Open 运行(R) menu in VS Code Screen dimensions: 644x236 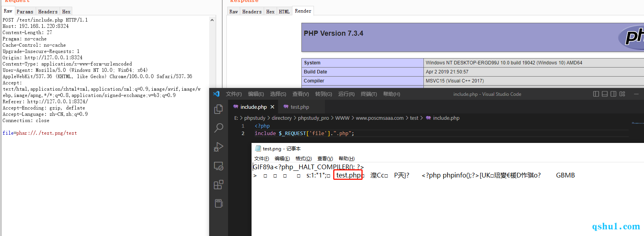347,94
